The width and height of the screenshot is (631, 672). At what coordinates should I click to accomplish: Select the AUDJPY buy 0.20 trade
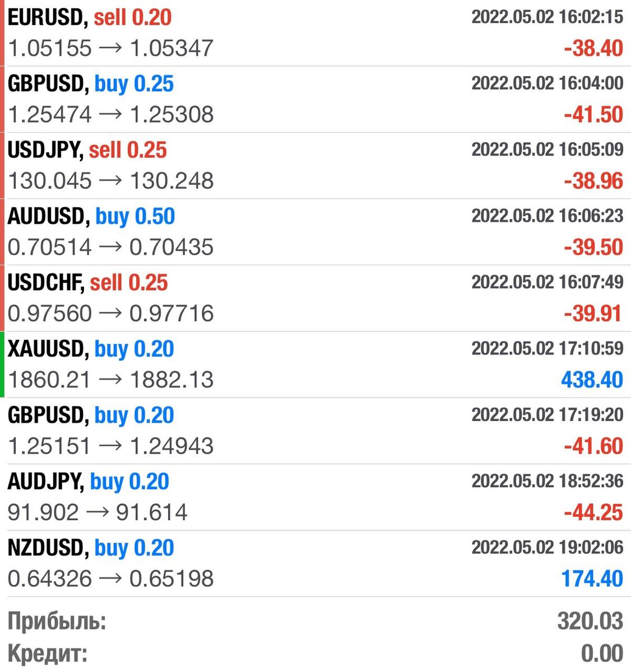pos(315,497)
